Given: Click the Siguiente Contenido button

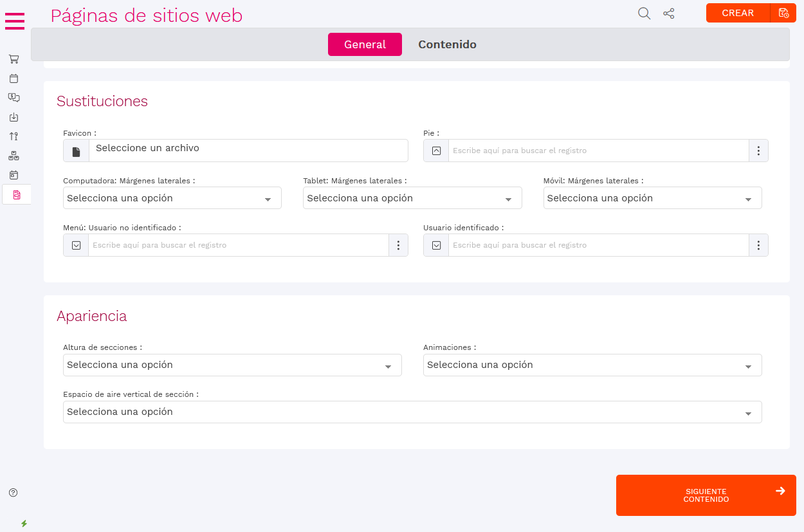Looking at the screenshot, I should pos(706,495).
